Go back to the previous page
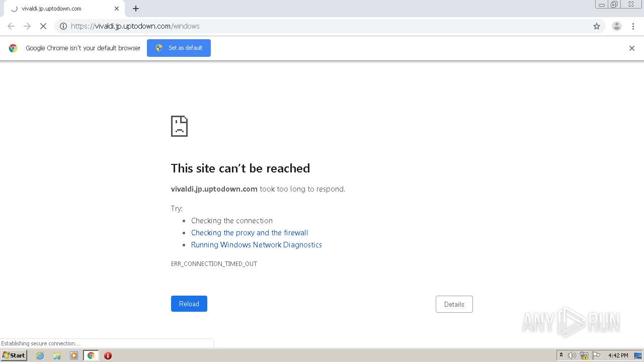The height and width of the screenshot is (362, 644). point(11,26)
